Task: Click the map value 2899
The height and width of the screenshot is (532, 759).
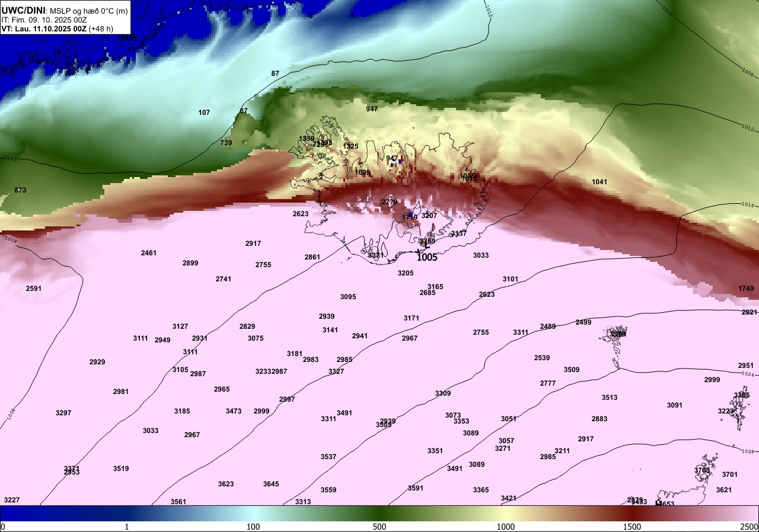Action: (x=190, y=263)
